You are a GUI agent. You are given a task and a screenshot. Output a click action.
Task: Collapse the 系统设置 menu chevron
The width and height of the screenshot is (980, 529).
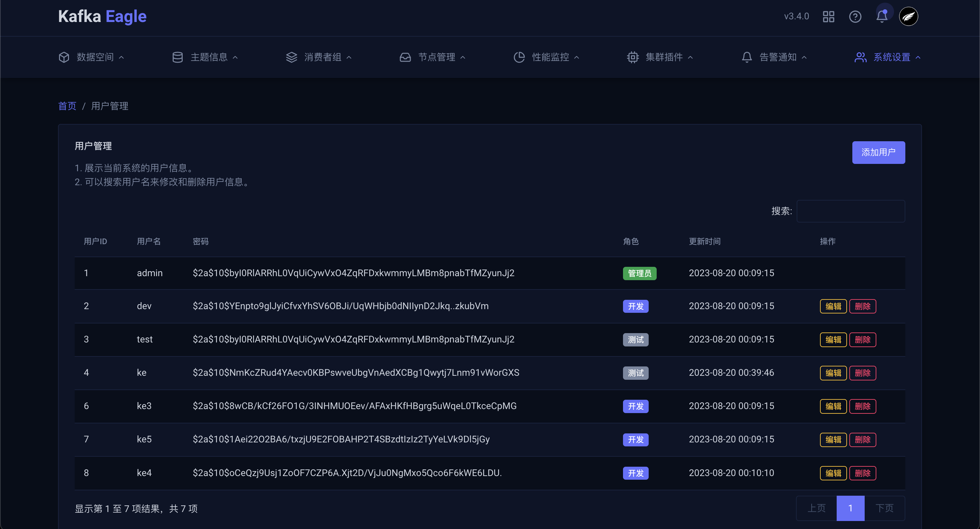tap(918, 58)
